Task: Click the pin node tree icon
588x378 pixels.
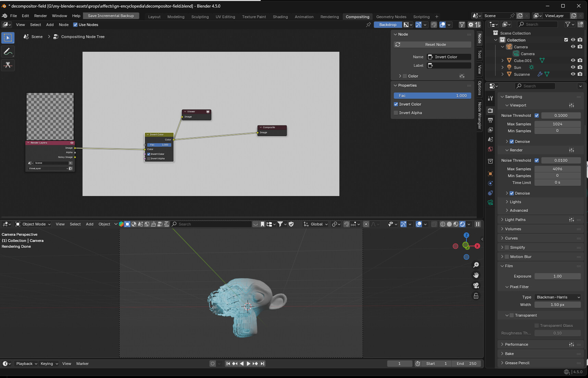Action: click(x=368, y=25)
